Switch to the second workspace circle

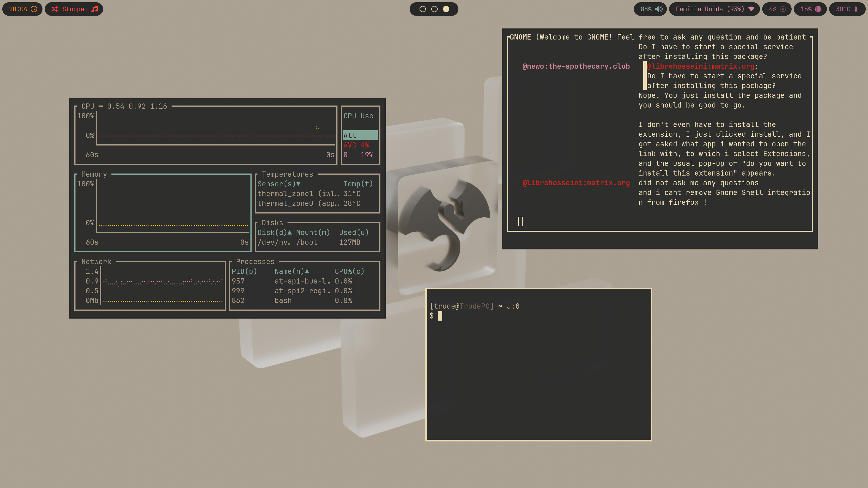tap(434, 9)
